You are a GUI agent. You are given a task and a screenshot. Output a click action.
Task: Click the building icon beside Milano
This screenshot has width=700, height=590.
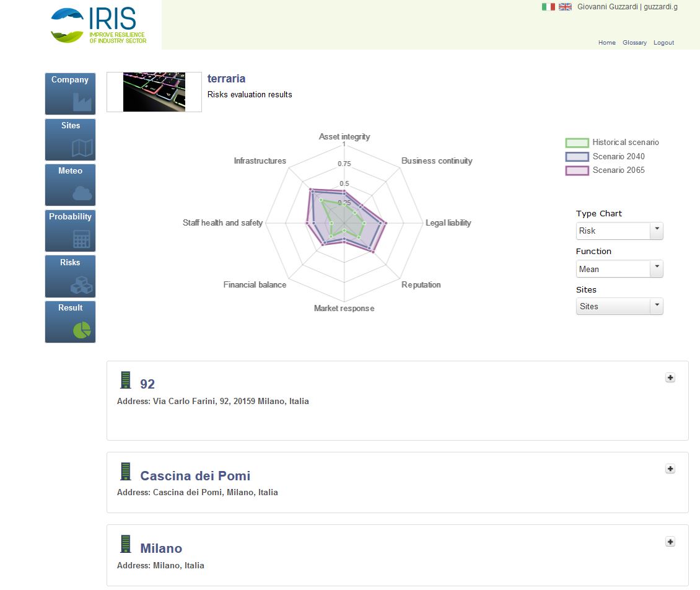126,544
